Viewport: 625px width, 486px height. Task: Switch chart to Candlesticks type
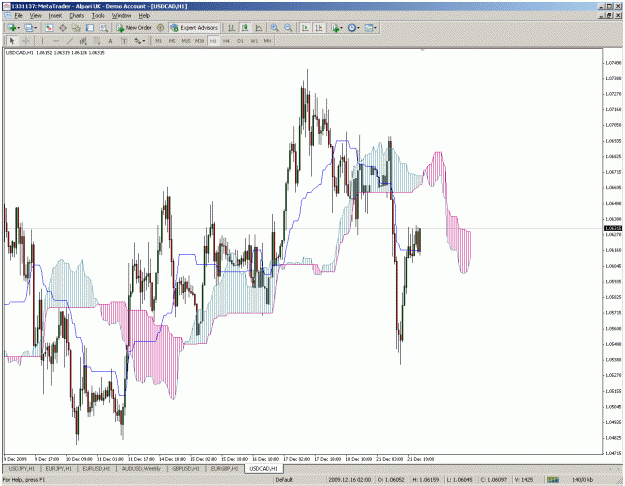click(245, 28)
